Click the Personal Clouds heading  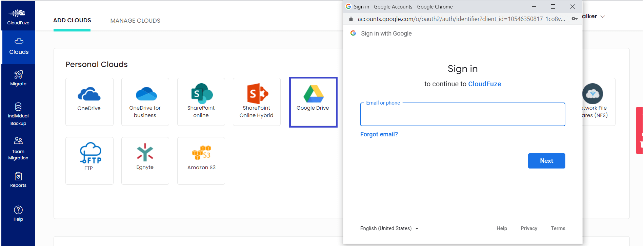click(x=97, y=64)
